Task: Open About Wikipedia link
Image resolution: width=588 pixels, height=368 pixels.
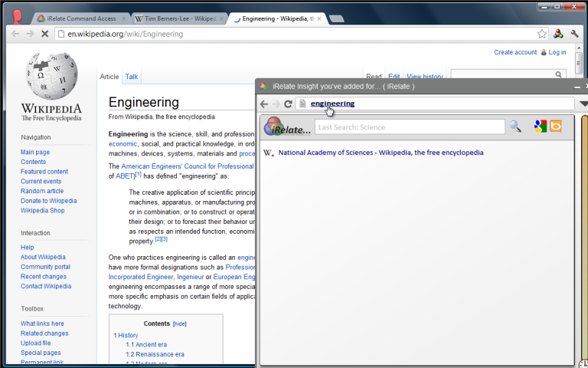Action: click(43, 258)
